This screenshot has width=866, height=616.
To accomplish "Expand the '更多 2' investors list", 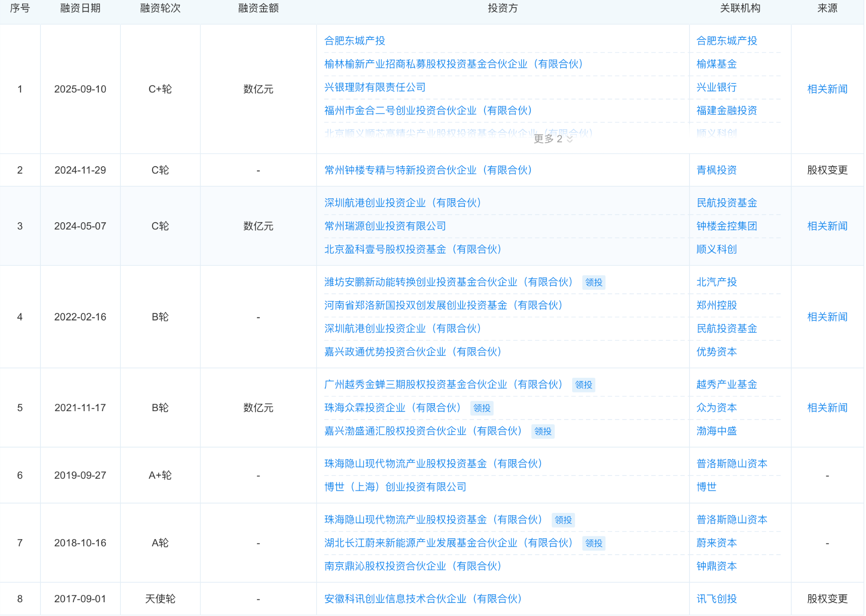I will pos(553,139).
